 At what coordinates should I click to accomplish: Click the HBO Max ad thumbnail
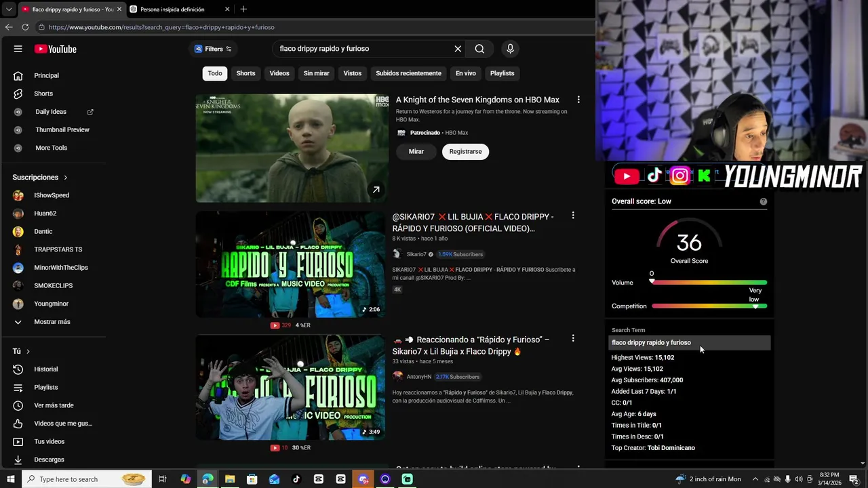[x=292, y=148]
